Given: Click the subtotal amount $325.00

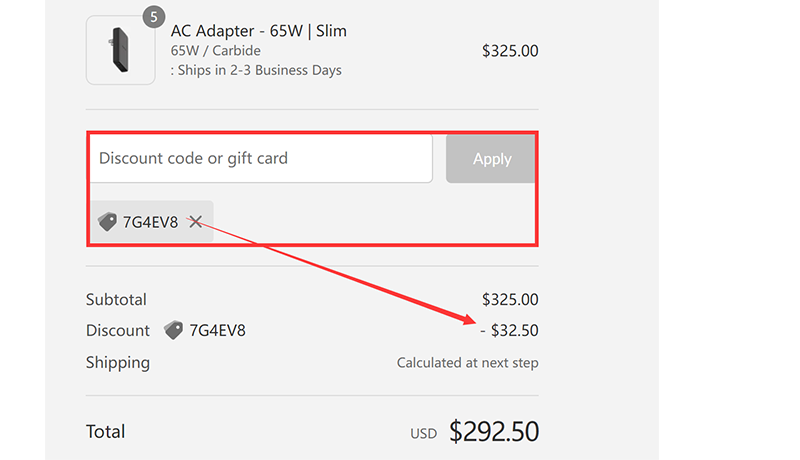Looking at the screenshot, I should (510, 299).
